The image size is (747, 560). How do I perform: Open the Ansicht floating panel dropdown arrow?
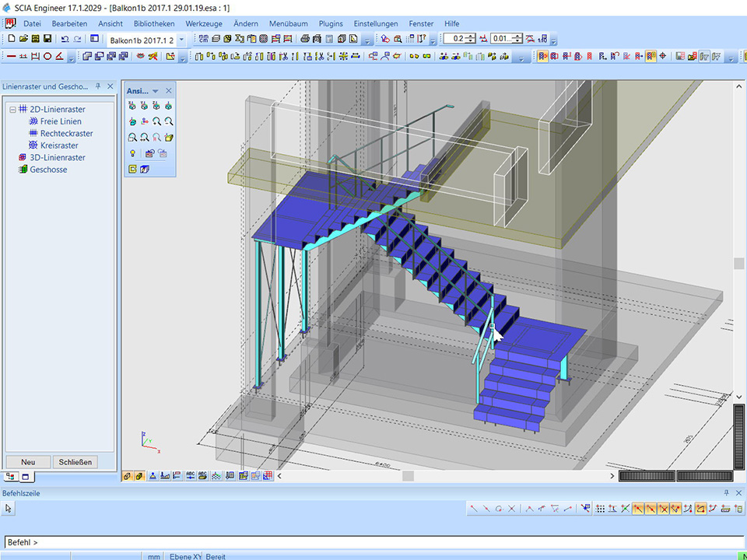click(x=156, y=91)
